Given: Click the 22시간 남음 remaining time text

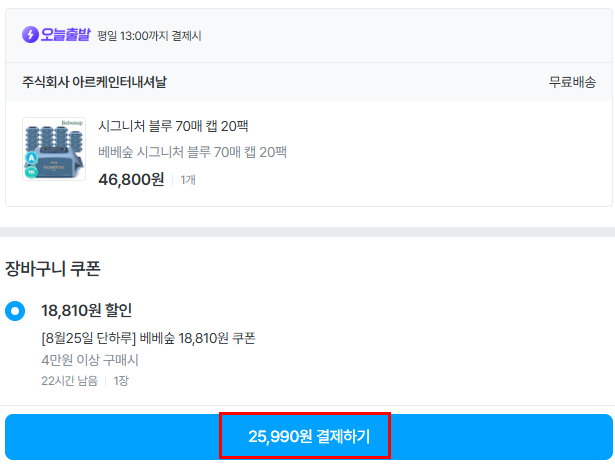Looking at the screenshot, I should 69,381.
